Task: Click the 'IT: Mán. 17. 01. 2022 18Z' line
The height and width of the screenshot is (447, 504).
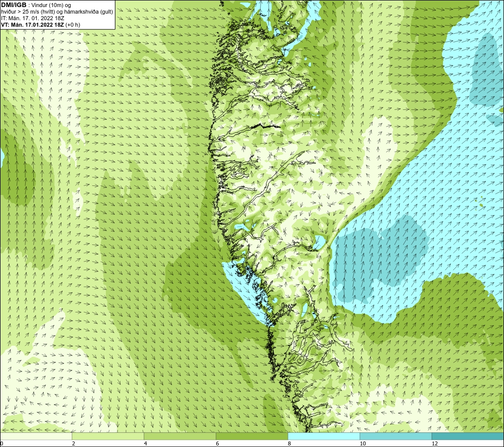Action: [x=32, y=18]
